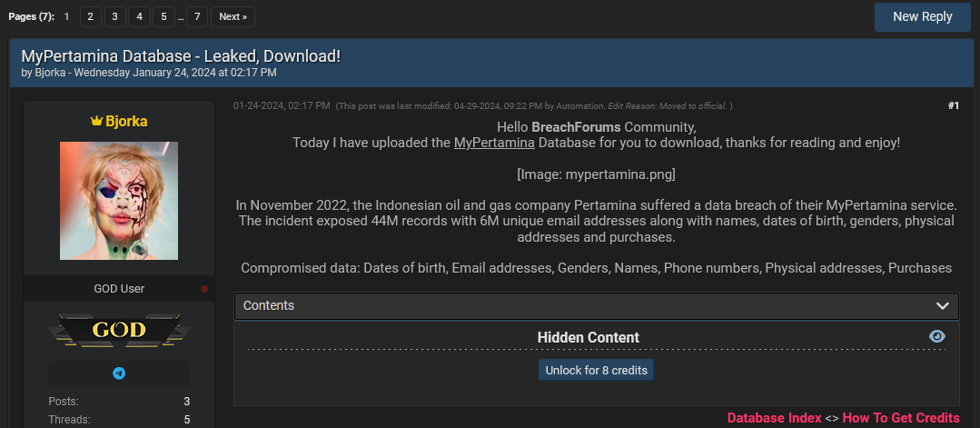Image resolution: width=980 pixels, height=428 pixels.
Task: Click the post timestamp 01-24-2024, 02:17 PM
Action: pos(282,105)
